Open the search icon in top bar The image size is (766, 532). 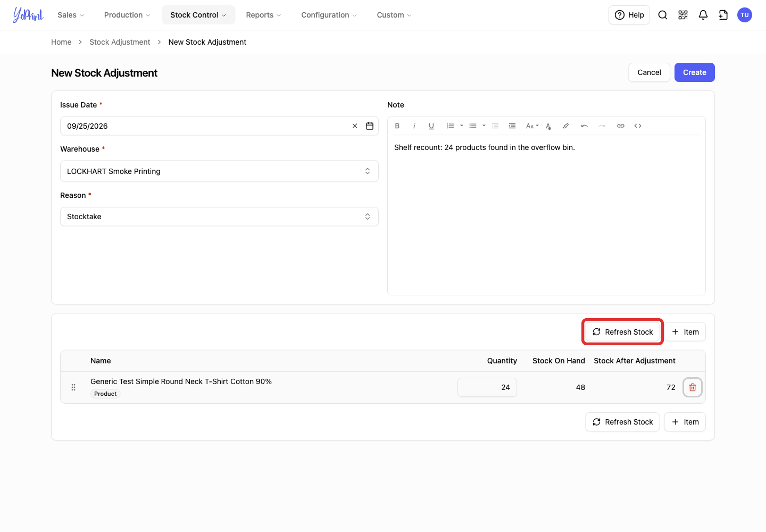[x=663, y=15]
